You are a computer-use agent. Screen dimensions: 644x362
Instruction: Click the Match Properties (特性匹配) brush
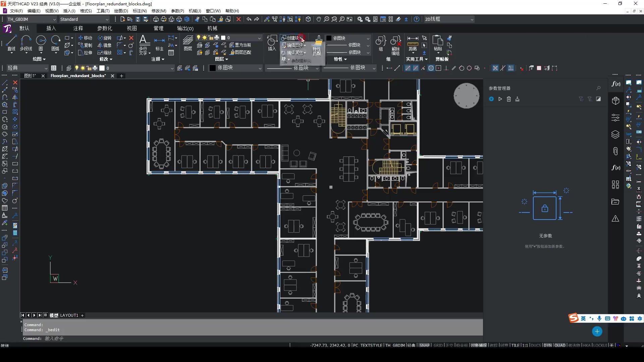(x=317, y=45)
